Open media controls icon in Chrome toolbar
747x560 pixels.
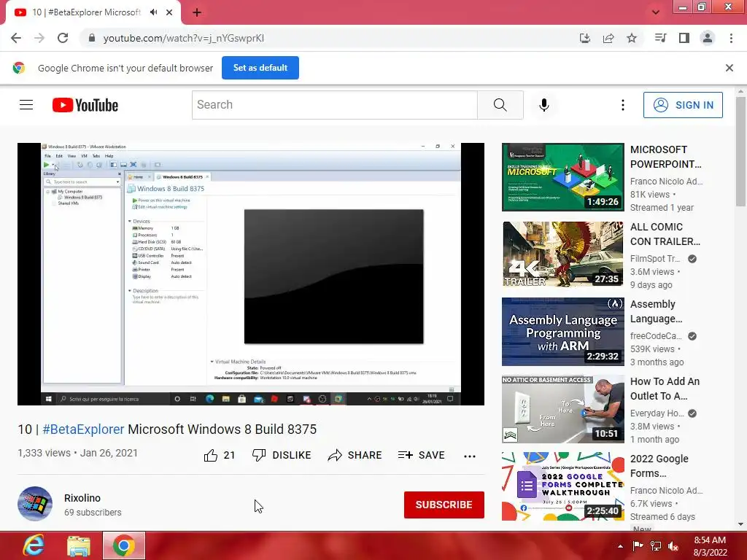[660, 38]
